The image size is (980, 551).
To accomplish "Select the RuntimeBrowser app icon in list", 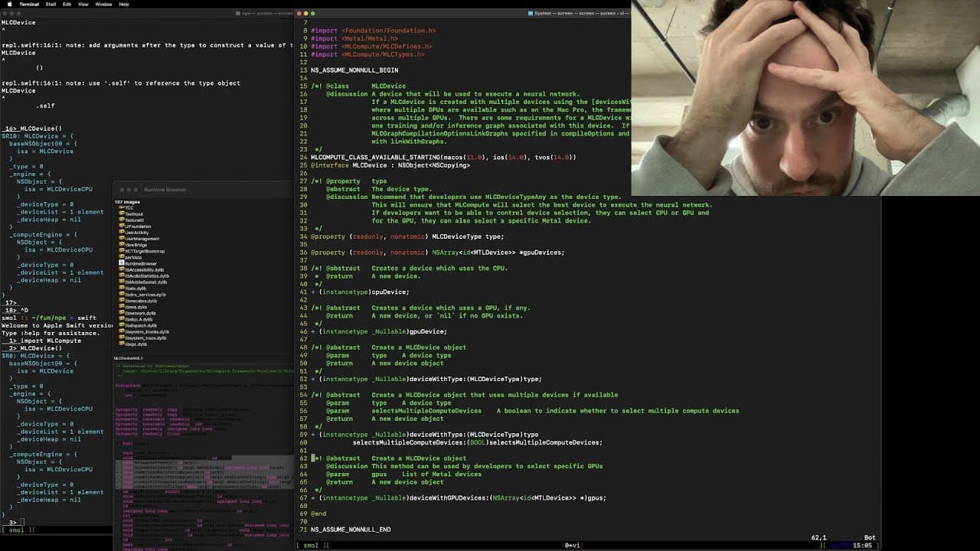I will click(122, 263).
